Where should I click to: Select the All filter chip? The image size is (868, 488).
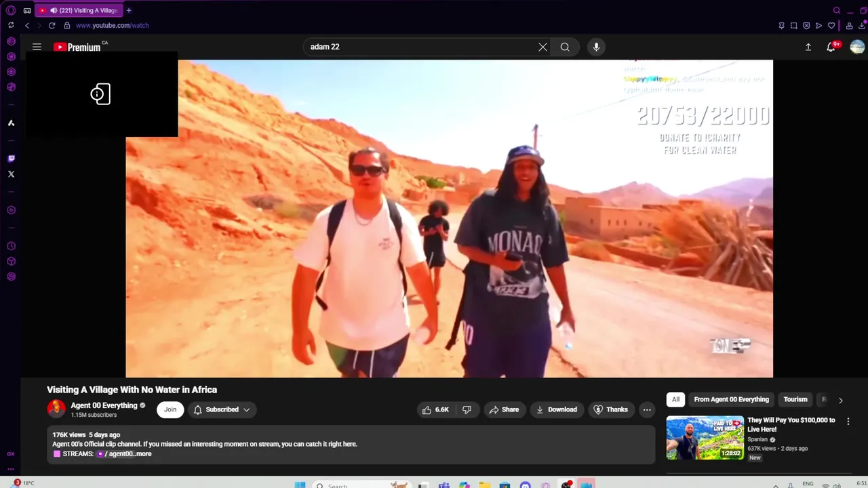675,399
